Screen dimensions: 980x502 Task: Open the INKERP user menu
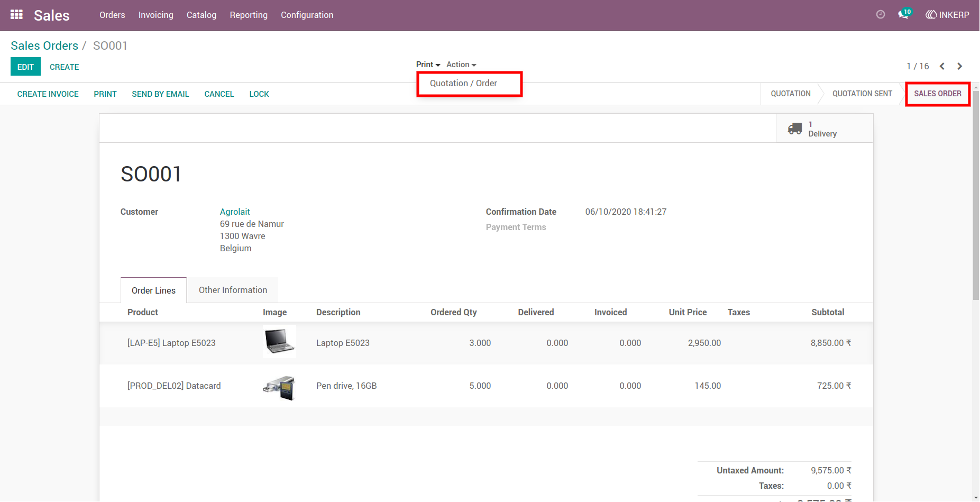(947, 15)
